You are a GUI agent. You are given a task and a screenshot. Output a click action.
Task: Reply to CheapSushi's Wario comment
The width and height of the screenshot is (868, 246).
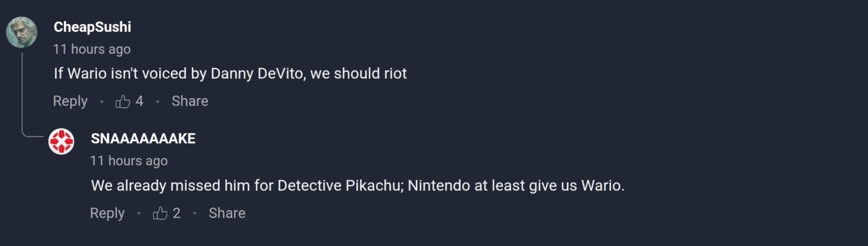pyautogui.click(x=70, y=101)
